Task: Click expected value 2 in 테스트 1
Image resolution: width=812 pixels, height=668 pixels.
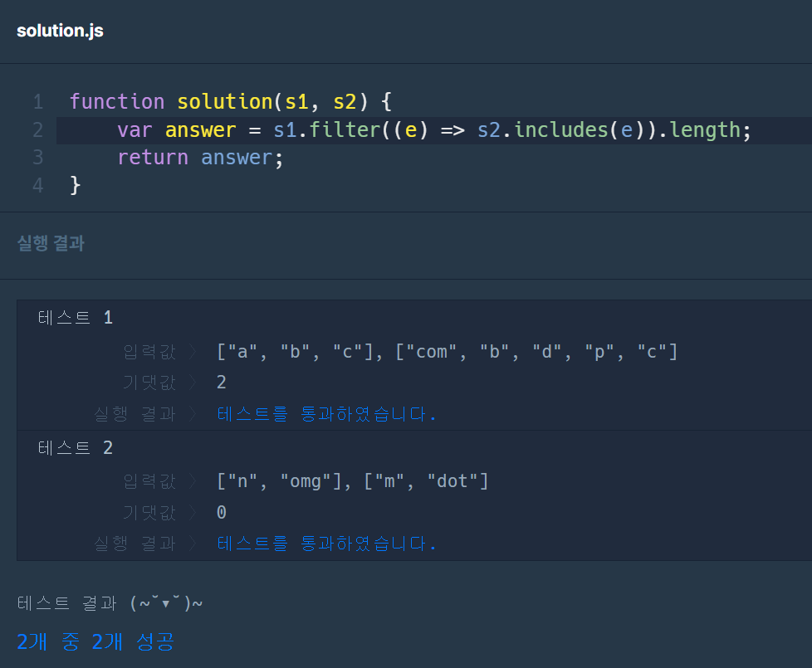Action: (x=222, y=383)
